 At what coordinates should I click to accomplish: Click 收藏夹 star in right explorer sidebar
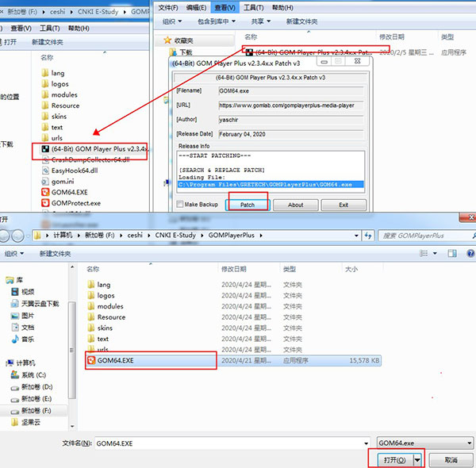tap(167, 40)
